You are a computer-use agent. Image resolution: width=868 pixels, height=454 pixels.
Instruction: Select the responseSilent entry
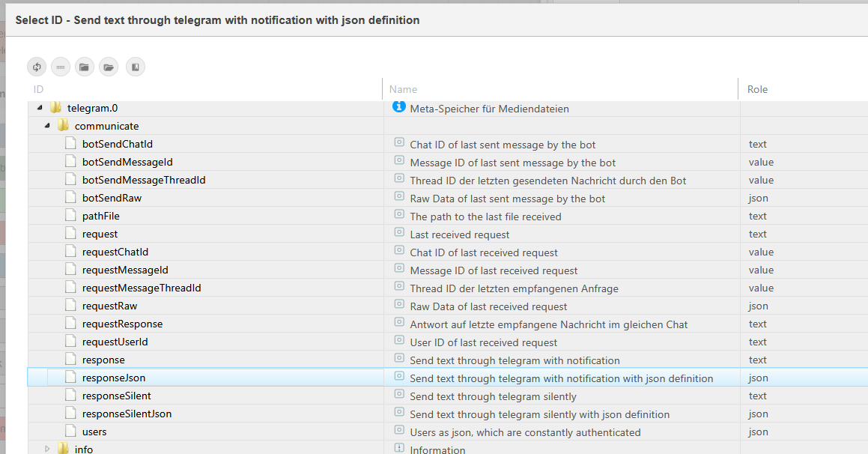click(116, 396)
